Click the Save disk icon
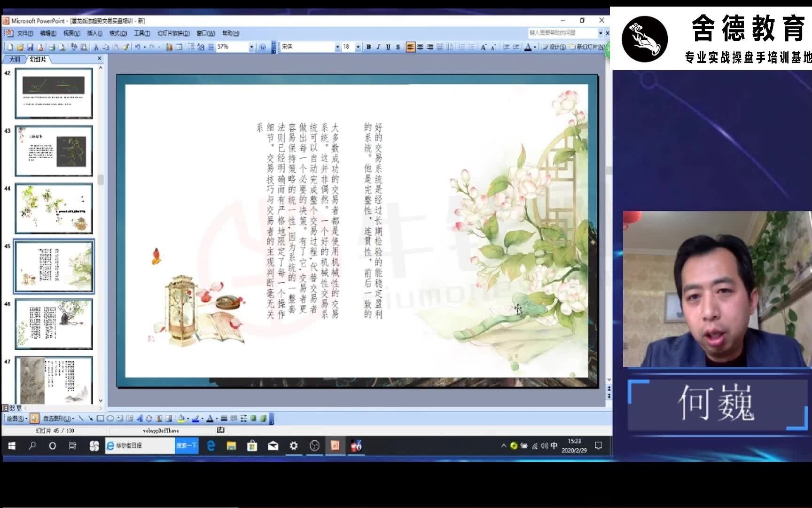The image size is (812, 508). point(30,47)
